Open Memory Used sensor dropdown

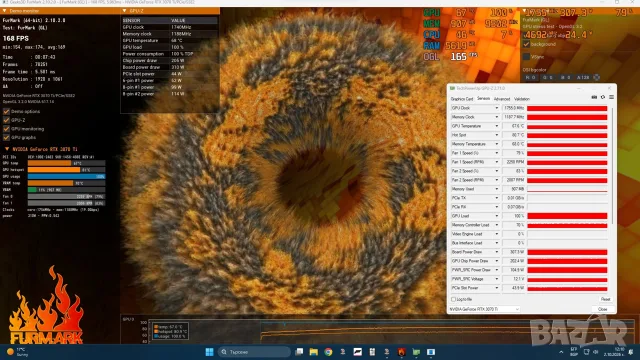pos(497,189)
